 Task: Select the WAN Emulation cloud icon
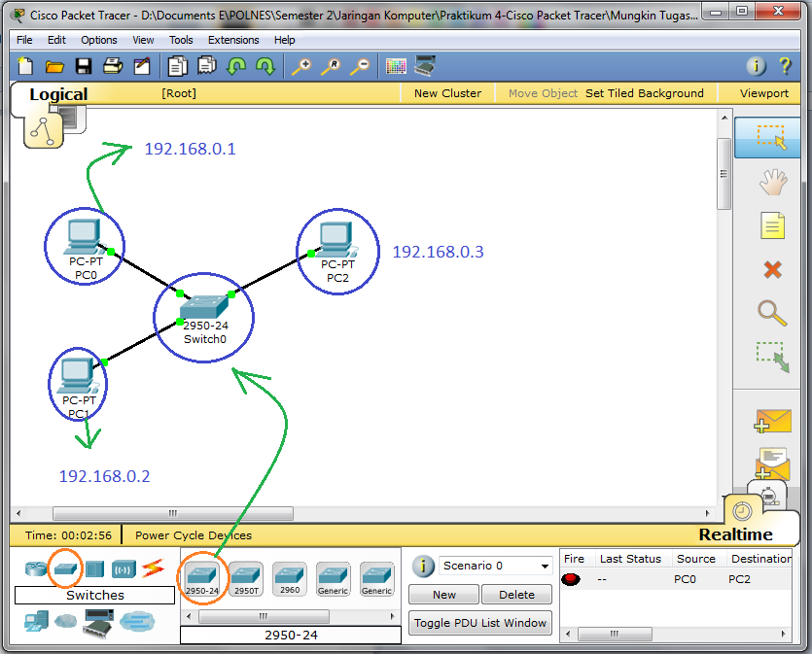click(x=66, y=620)
